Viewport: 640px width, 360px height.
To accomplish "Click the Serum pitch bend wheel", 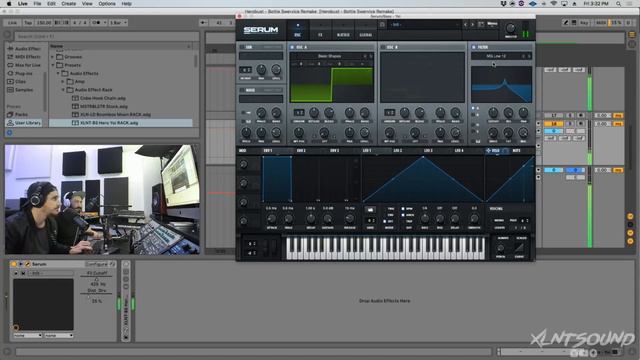I will pos(265,248).
